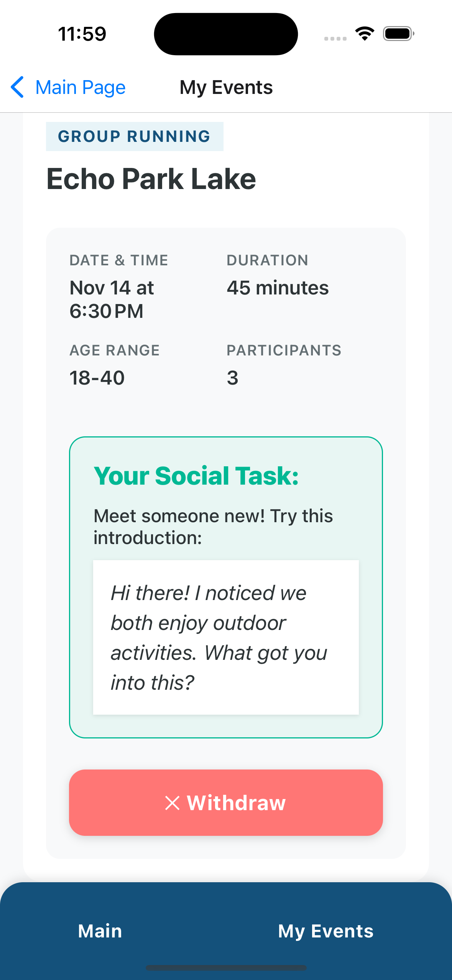
Task: Select the 45 minutes duration value
Action: (x=278, y=288)
